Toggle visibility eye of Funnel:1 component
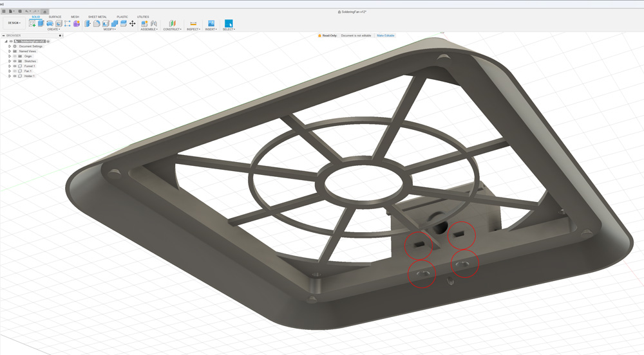The height and width of the screenshot is (355, 644). 15,66
